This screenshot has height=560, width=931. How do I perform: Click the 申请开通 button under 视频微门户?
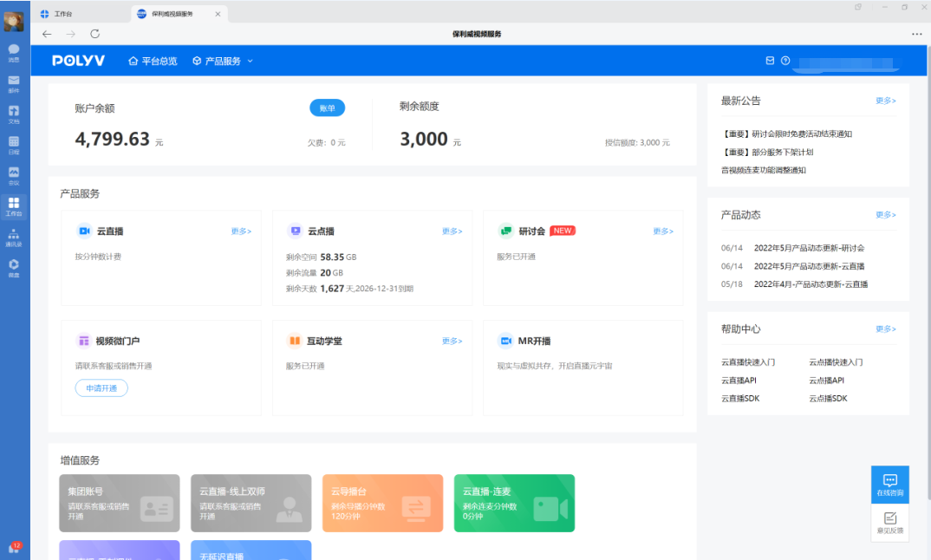[x=101, y=388]
